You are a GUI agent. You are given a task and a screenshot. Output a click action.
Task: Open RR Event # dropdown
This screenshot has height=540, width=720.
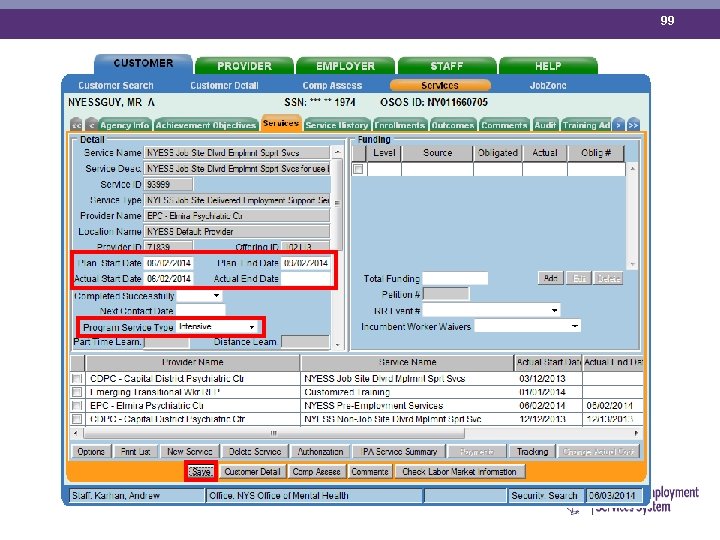pyautogui.click(x=554, y=311)
